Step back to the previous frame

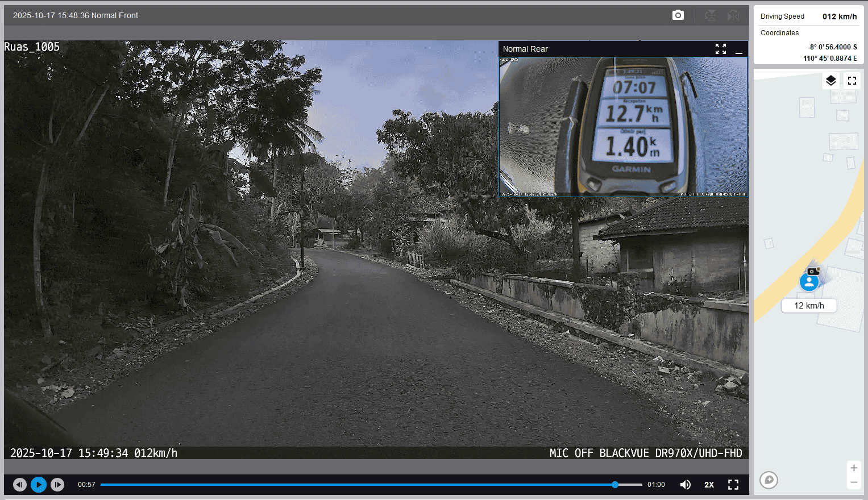click(x=20, y=485)
